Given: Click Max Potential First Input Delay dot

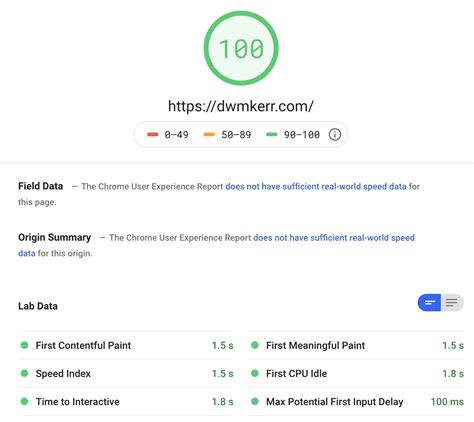Looking at the screenshot, I should pos(255,401).
